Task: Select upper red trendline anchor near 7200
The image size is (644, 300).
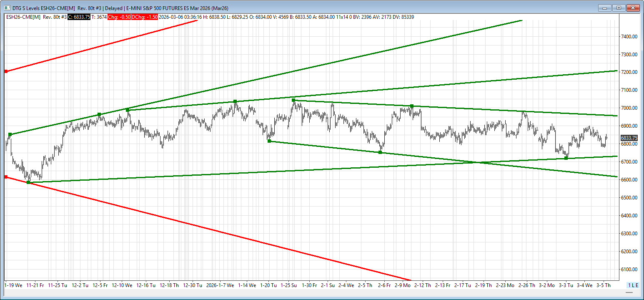Action: click(x=6, y=71)
